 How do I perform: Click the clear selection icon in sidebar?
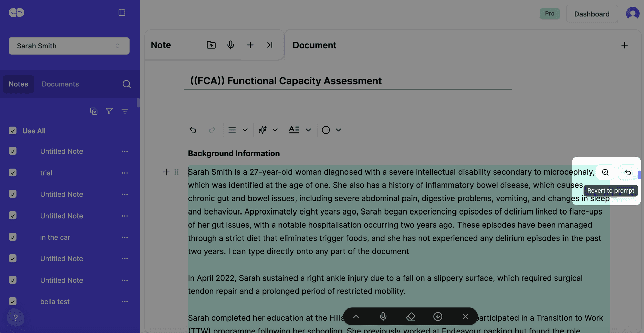pyautogui.click(x=94, y=111)
